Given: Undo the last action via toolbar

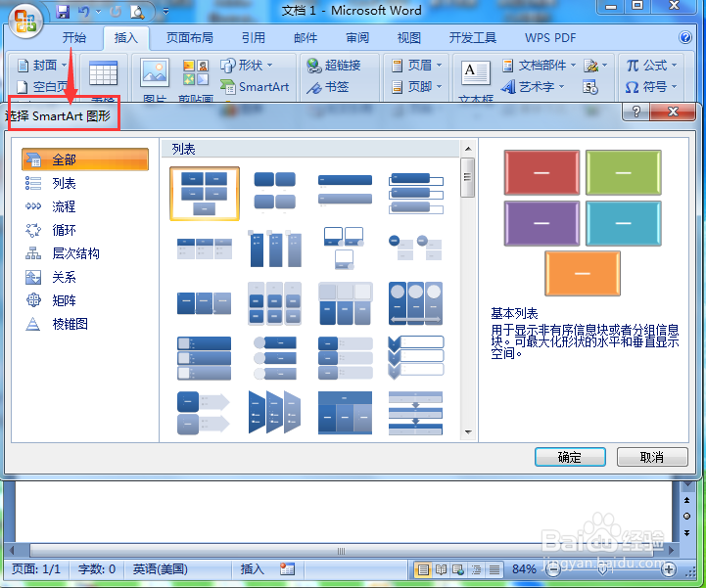Looking at the screenshot, I should [x=84, y=12].
